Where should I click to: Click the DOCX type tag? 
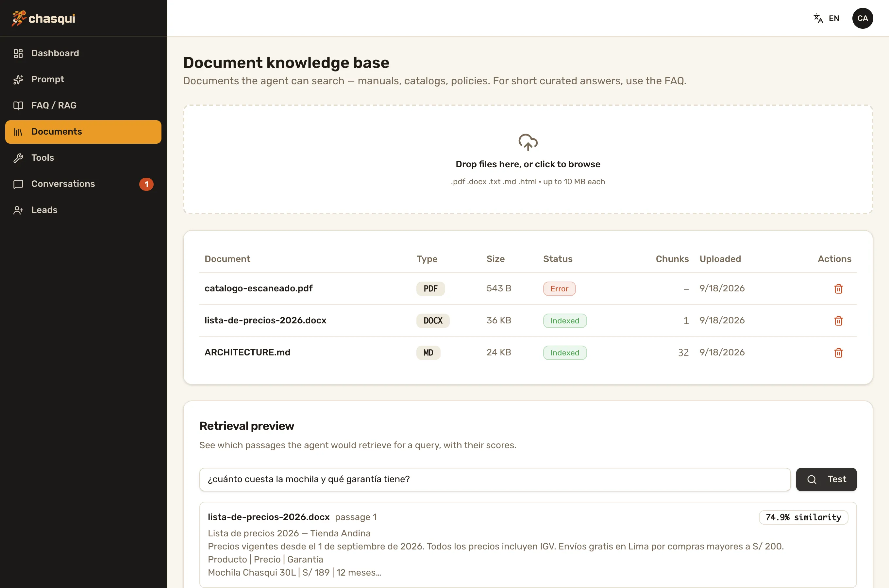(x=432, y=321)
